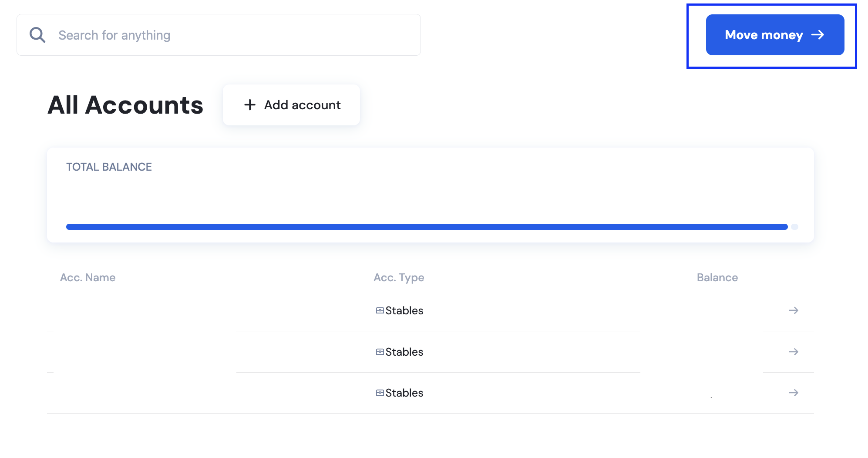Viewport: 868px width, 458px height.
Task: Click the third Stables account type icon
Action: 380,393
